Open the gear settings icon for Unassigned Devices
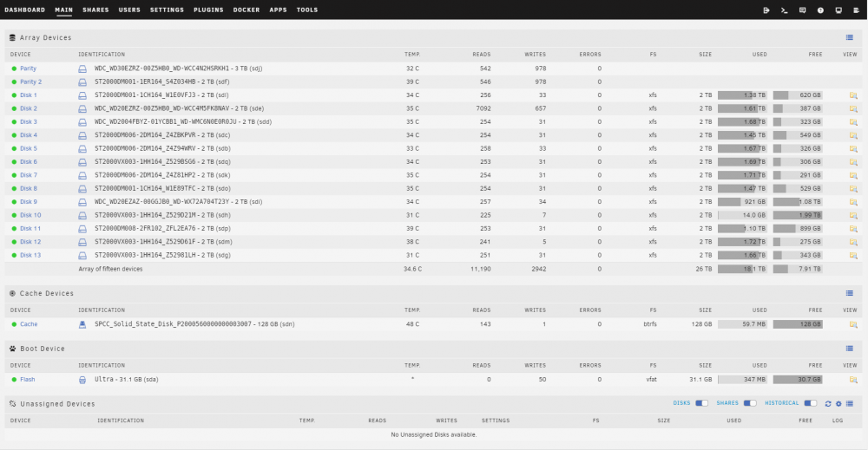868x450 pixels. point(838,403)
